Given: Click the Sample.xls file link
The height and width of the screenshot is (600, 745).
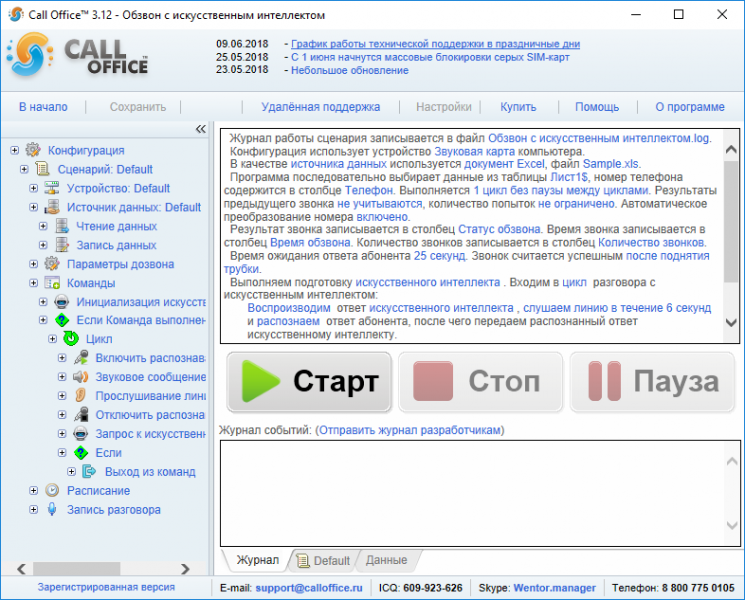Looking at the screenshot, I should point(611,164).
